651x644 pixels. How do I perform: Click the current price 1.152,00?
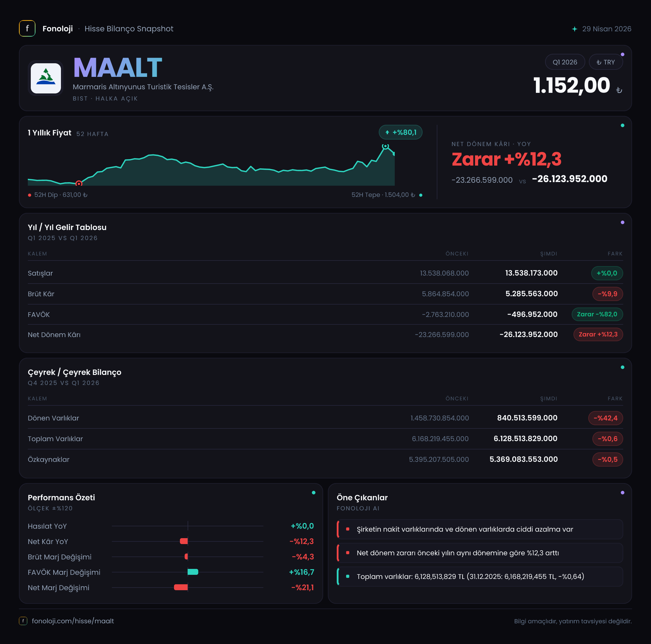pos(571,85)
